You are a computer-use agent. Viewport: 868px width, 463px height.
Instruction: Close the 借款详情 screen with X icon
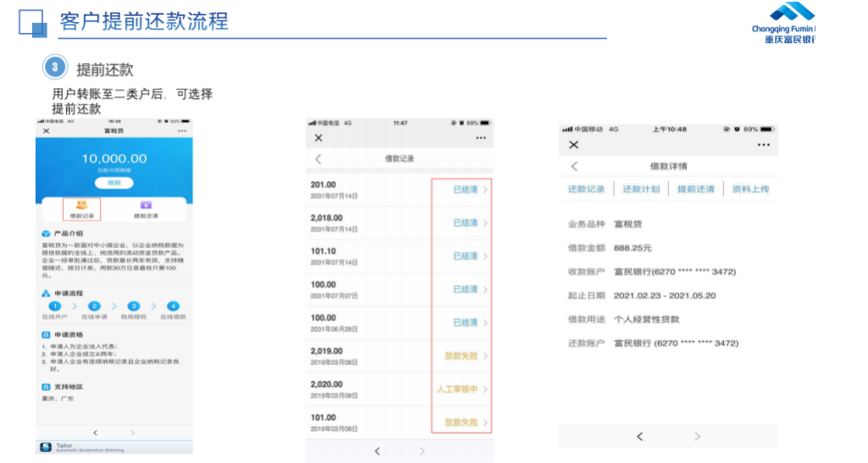[574, 145]
